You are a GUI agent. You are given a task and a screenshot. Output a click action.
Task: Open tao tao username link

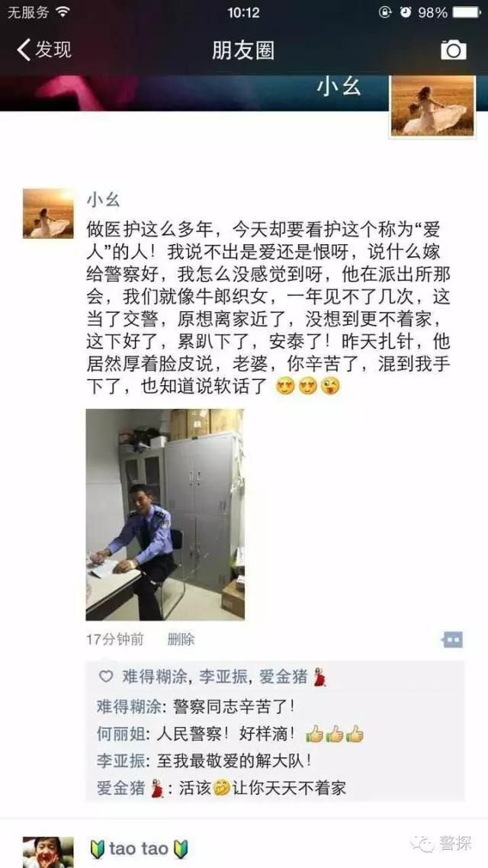click(139, 849)
